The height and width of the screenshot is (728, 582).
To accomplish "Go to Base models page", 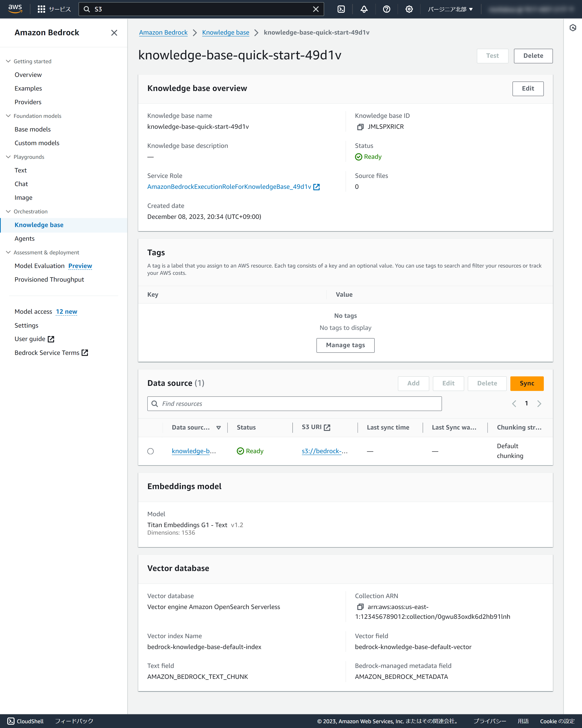I will 32,129.
